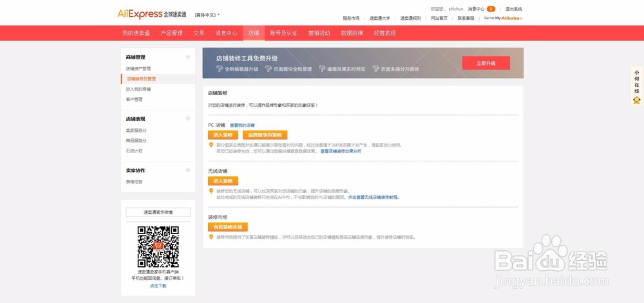Click paint roller icon beside 编辑效果实时预览
The width and height of the screenshot is (644, 303).
[322, 69]
